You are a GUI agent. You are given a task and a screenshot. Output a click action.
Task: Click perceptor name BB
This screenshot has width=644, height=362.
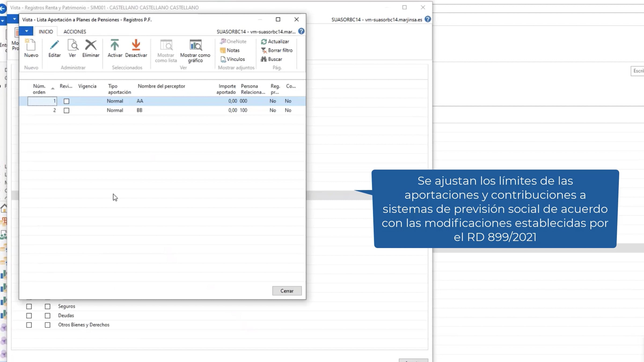pyautogui.click(x=140, y=110)
